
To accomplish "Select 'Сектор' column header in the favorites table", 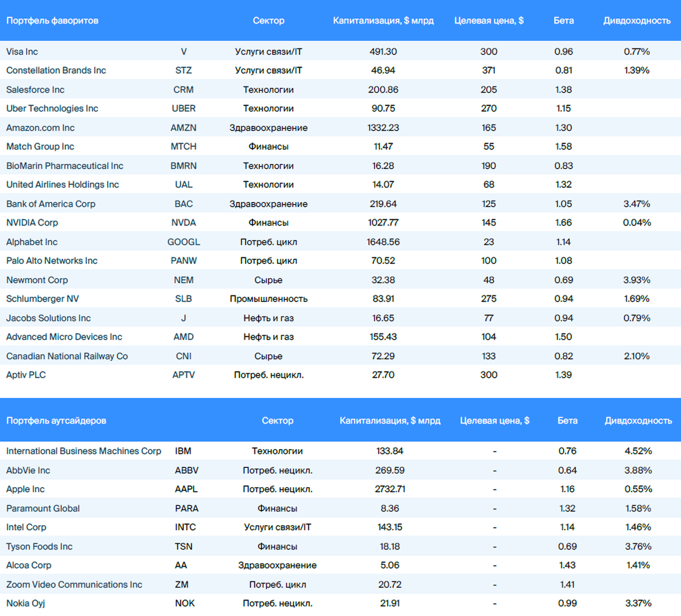I will click(268, 20).
